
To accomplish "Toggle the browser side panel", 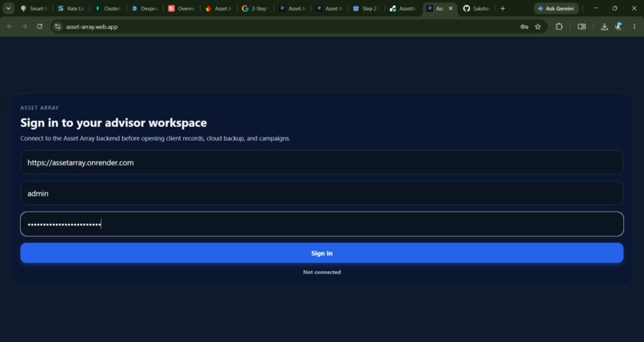I will [582, 26].
